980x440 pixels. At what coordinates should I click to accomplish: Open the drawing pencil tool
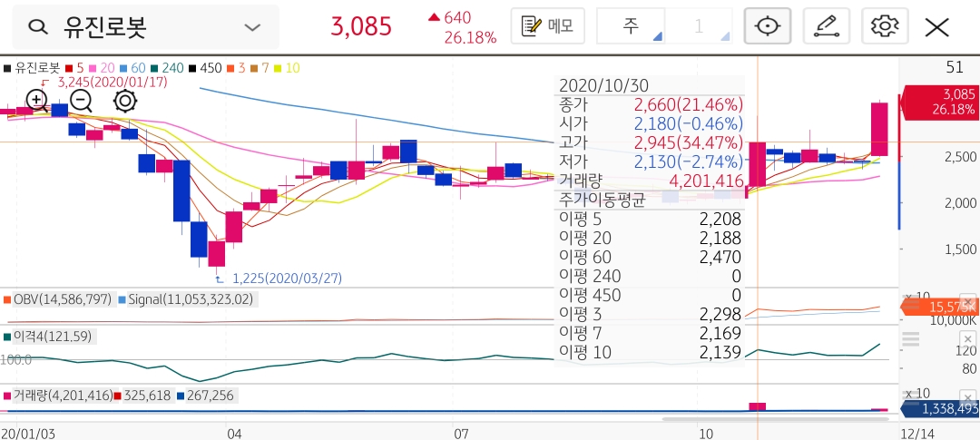pyautogui.click(x=826, y=25)
